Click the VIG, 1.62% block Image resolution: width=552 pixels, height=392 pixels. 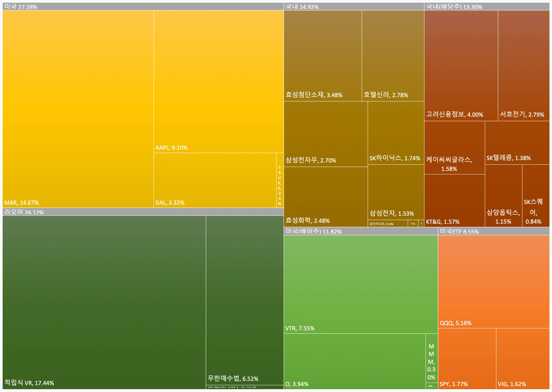[523, 358]
